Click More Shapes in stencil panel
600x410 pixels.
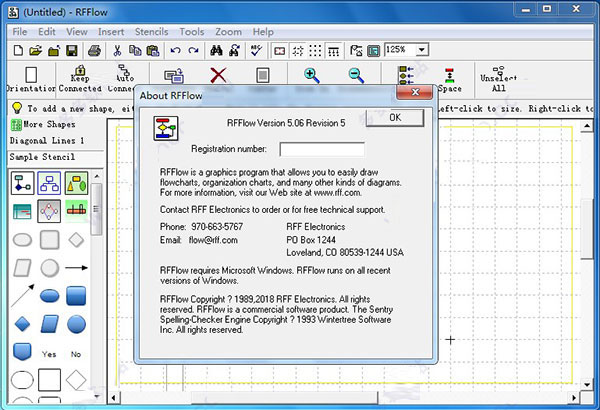(x=44, y=124)
